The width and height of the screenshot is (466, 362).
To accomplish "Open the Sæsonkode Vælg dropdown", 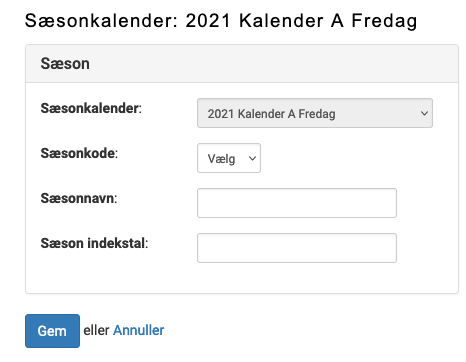I will (x=229, y=158).
